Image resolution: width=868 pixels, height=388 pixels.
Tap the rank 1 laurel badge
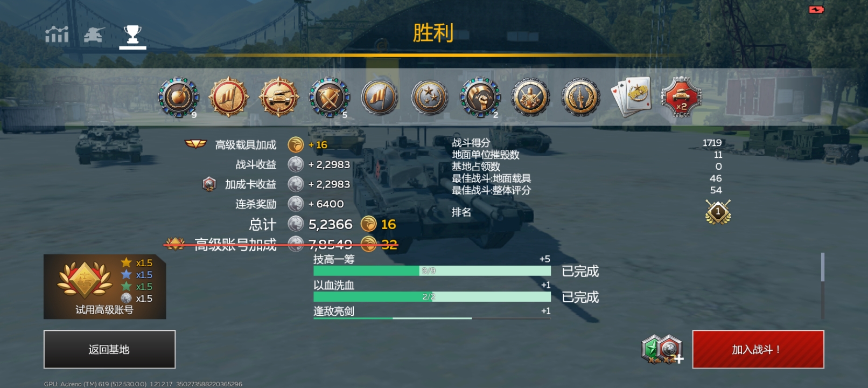pos(718,212)
